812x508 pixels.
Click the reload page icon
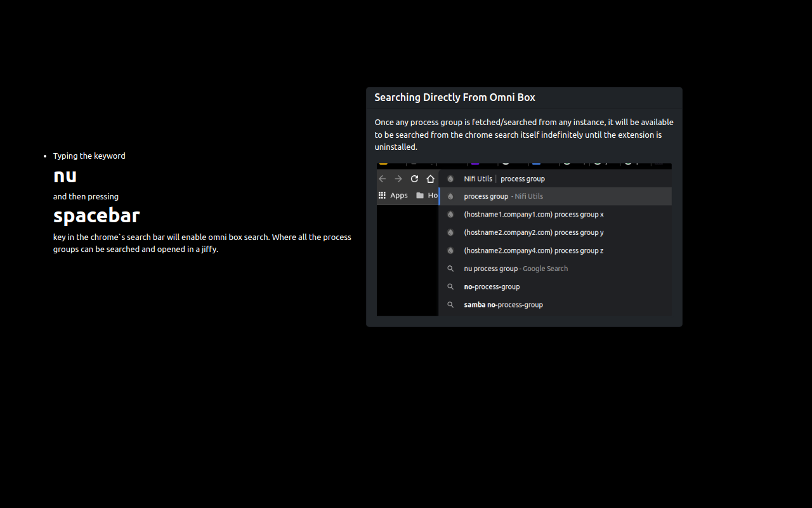(414, 178)
